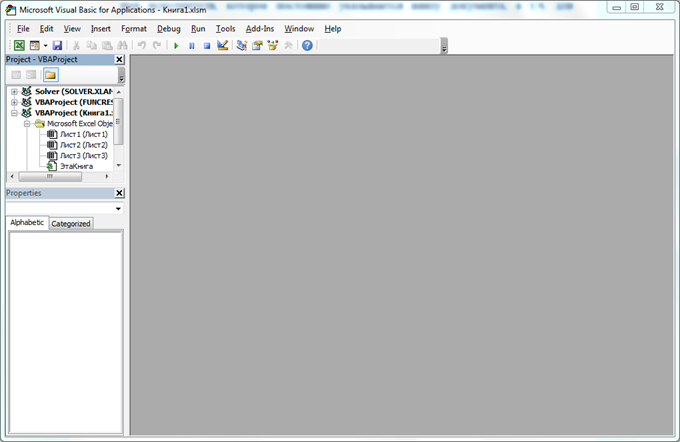Open the Window menu
This screenshot has height=442, width=680.
tap(299, 29)
